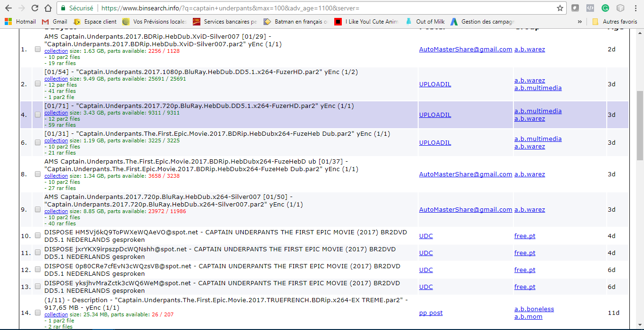Image resolution: width=644 pixels, height=330 pixels.
Task: Open the collection link of result 9
Action: [x=56, y=211]
